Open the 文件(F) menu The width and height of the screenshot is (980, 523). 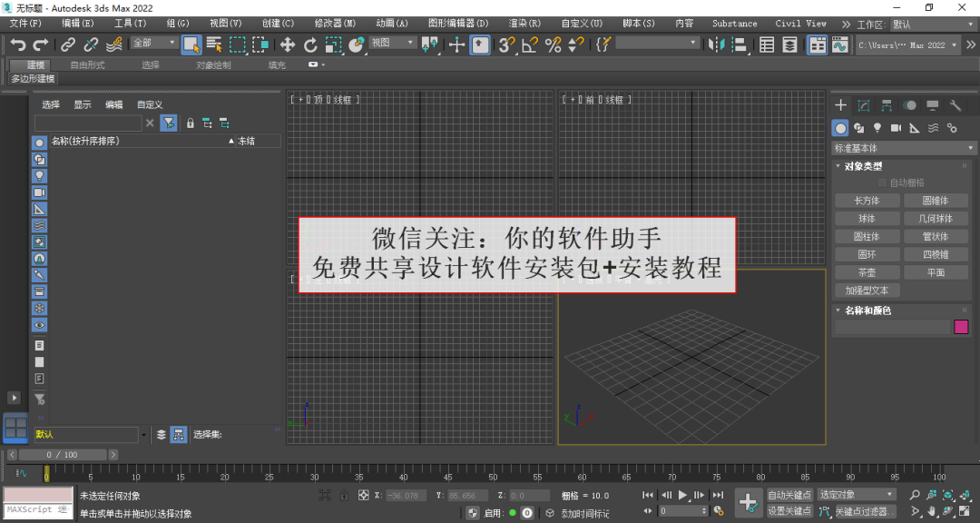coord(25,23)
